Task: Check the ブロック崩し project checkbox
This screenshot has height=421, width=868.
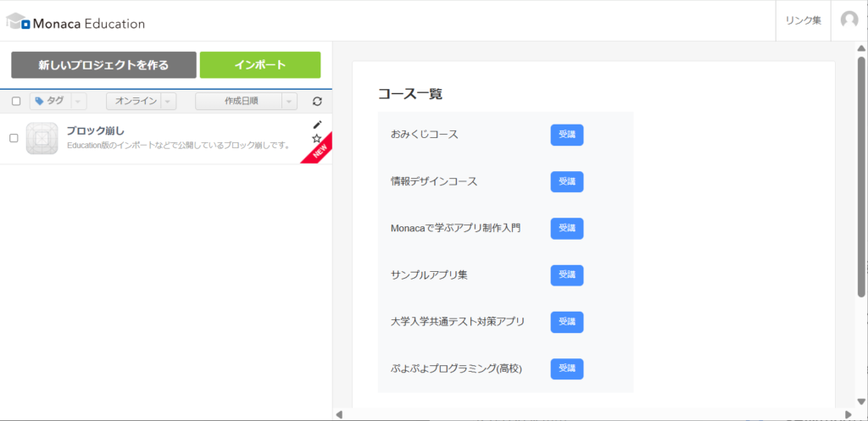Action: 14,138
